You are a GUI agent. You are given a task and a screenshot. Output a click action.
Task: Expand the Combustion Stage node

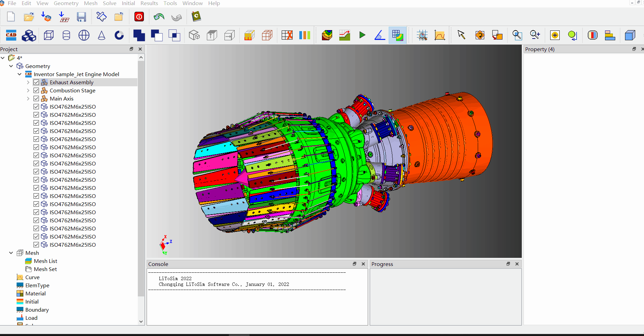[x=28, y=90]
